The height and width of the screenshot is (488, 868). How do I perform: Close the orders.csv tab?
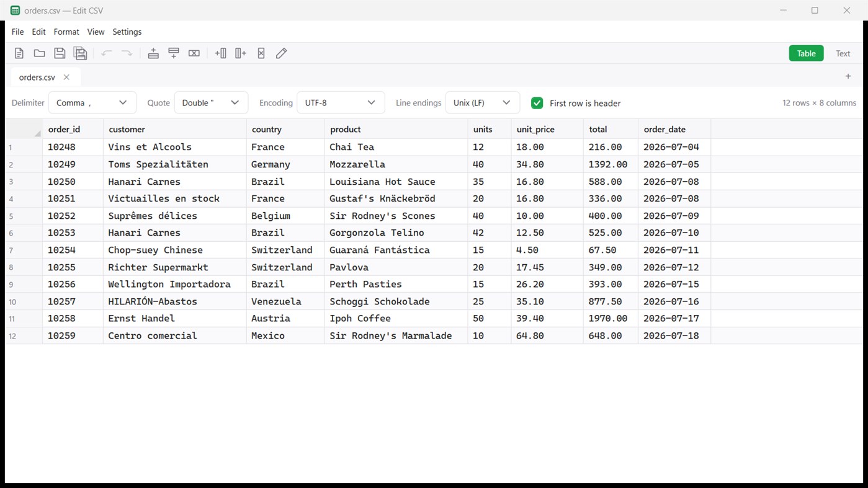click(66, 78)
